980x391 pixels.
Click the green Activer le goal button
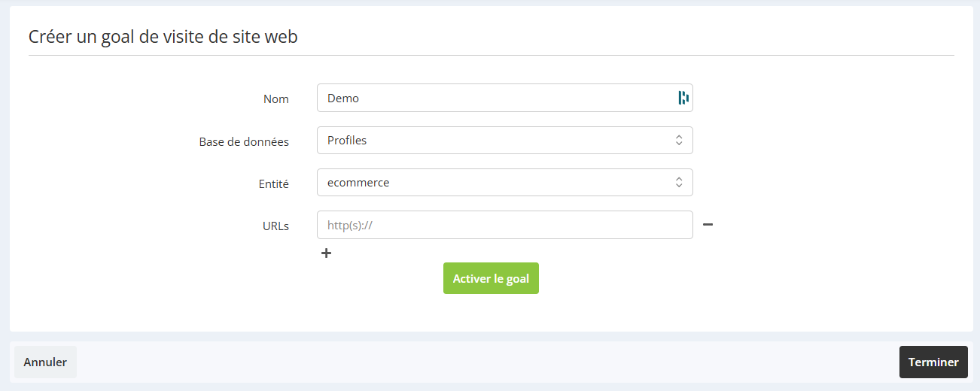click(x=491, y=278)
